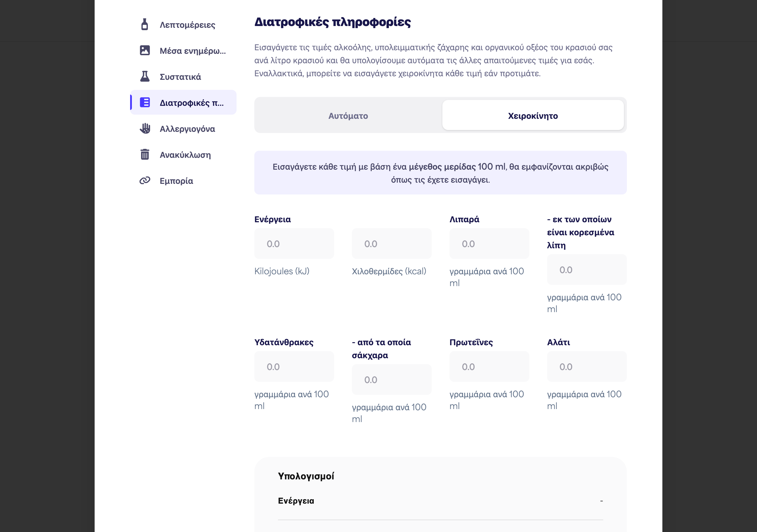Click the list icon for Διατροφικές πληροφορίες
Image resolution: width=757 pixels, height=532 pixels.
pos(145,103)
